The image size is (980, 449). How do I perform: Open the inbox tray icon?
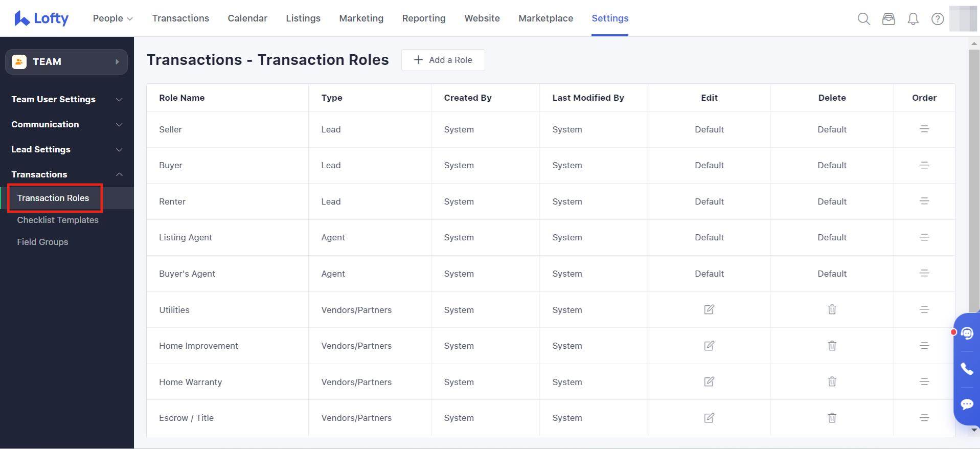[888, 19]
